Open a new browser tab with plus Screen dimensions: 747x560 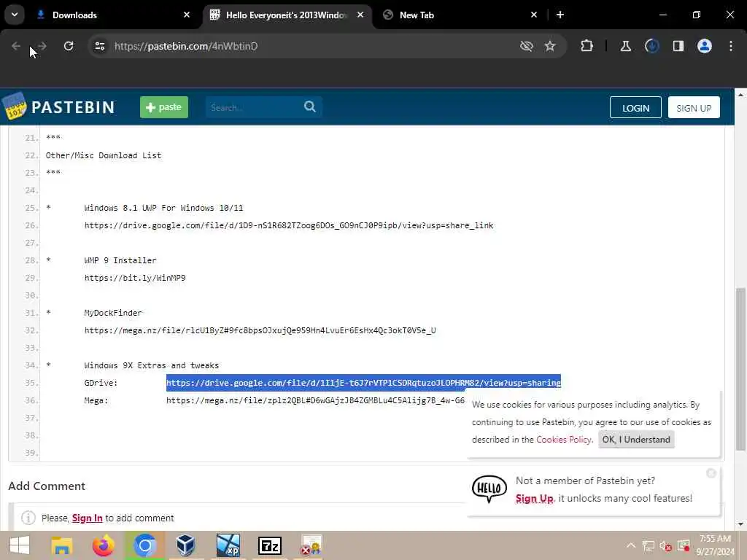pyautogui.click(x=560, y=15)
